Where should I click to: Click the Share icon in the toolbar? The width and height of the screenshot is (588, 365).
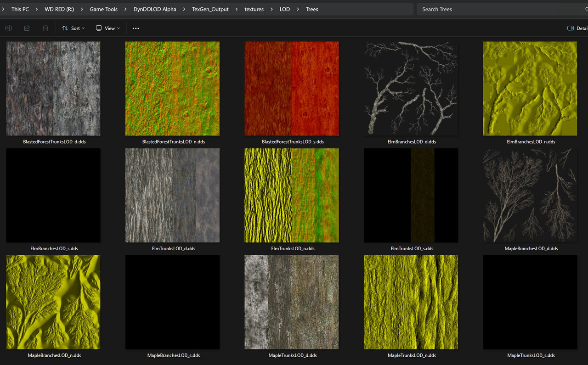tap(27, 28)
